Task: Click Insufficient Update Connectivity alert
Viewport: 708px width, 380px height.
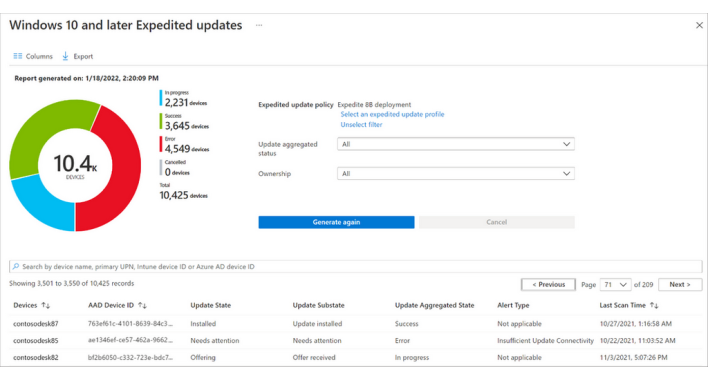Action: click(545, 341)
